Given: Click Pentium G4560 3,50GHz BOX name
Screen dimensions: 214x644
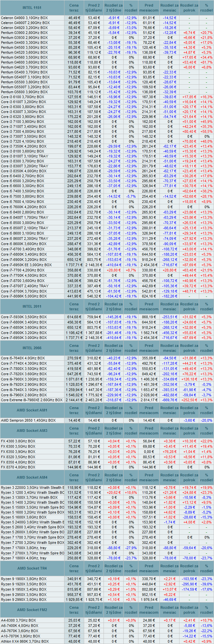Looking at the screenshot, I should tap(24, 57).
